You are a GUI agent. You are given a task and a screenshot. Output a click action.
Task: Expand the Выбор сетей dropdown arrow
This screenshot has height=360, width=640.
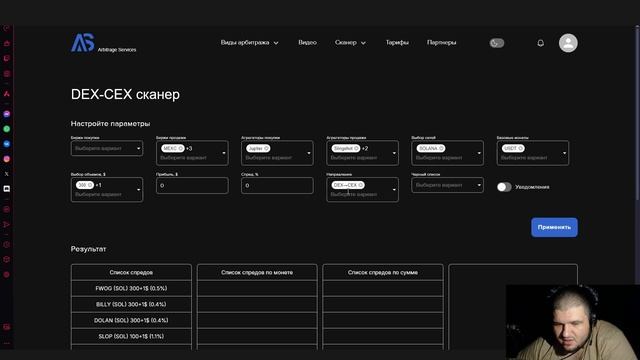pyautogui.click(x=479, y=153)
